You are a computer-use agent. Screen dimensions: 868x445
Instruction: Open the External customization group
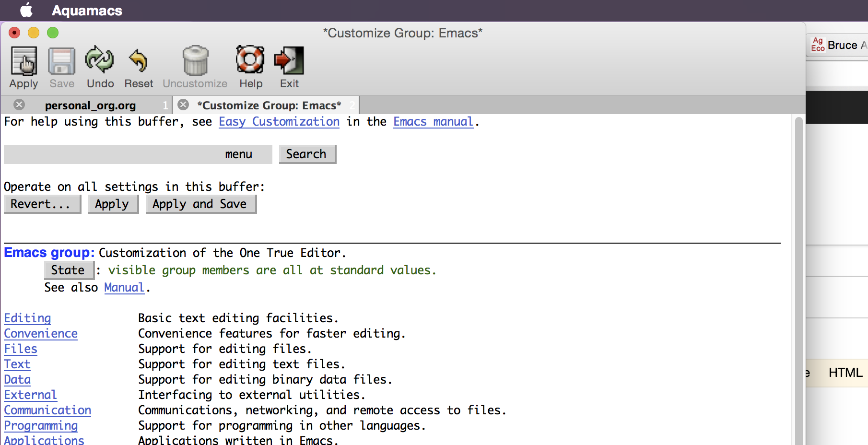click(31, 395)
